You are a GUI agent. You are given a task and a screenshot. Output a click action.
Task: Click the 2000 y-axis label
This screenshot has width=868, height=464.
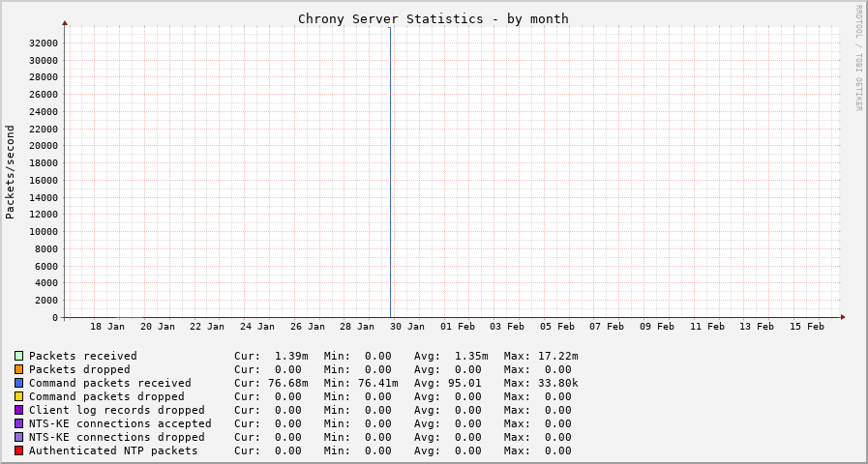(x=47, y=301)
